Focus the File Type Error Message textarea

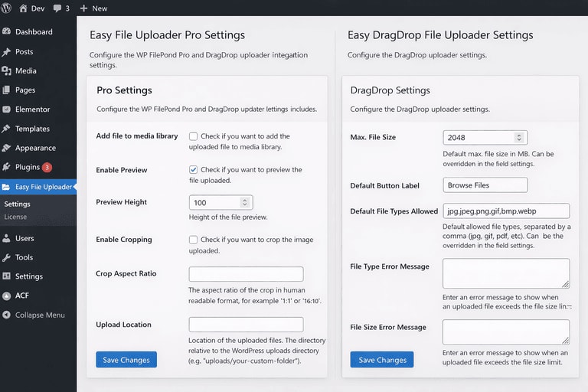click(x=506, y=273)
